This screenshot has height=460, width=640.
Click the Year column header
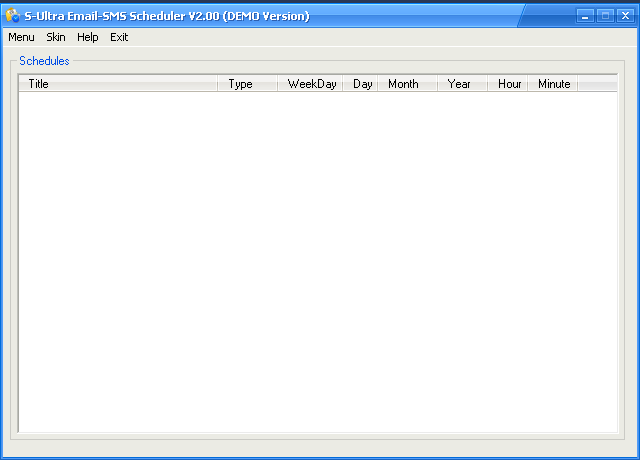pos(462,84)
